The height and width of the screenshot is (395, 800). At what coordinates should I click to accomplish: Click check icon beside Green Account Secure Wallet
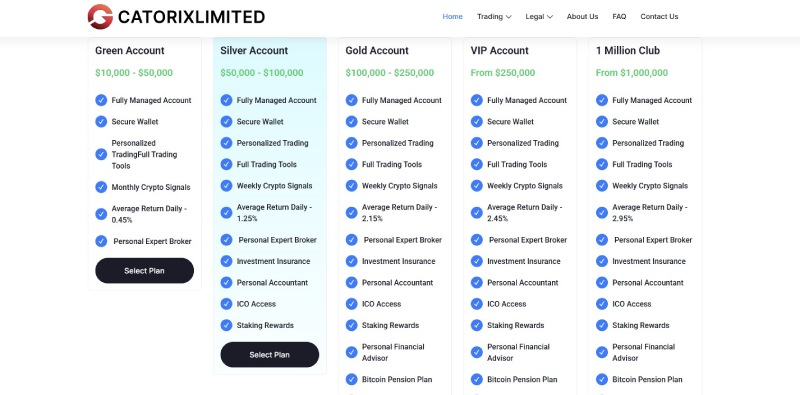(101, 121)
